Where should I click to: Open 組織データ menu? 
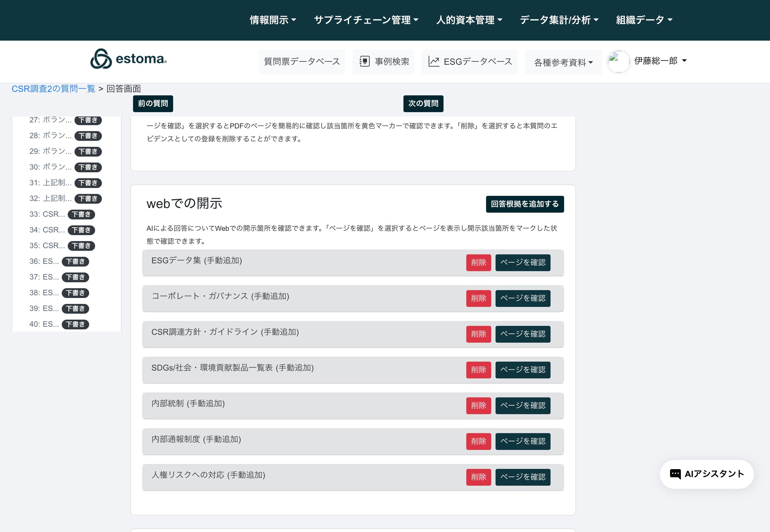(x=644, y=20)
